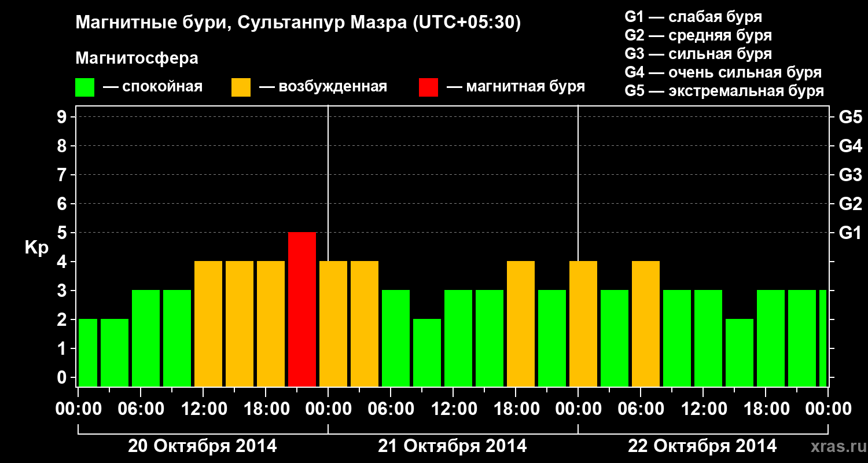Click the first green bar on 20 October
The image size is (868, 463).
click(x=88, y=352)
